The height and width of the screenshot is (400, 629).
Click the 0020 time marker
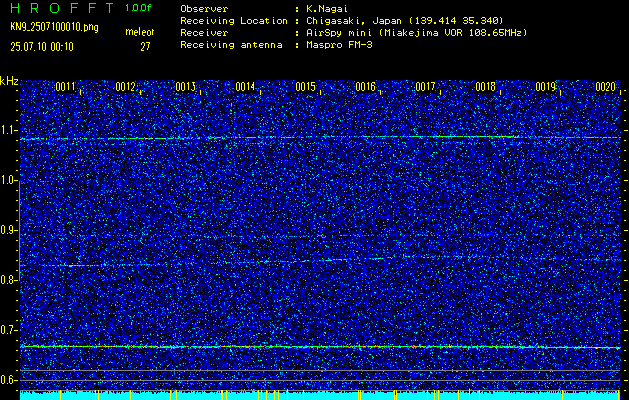(606, 87)
